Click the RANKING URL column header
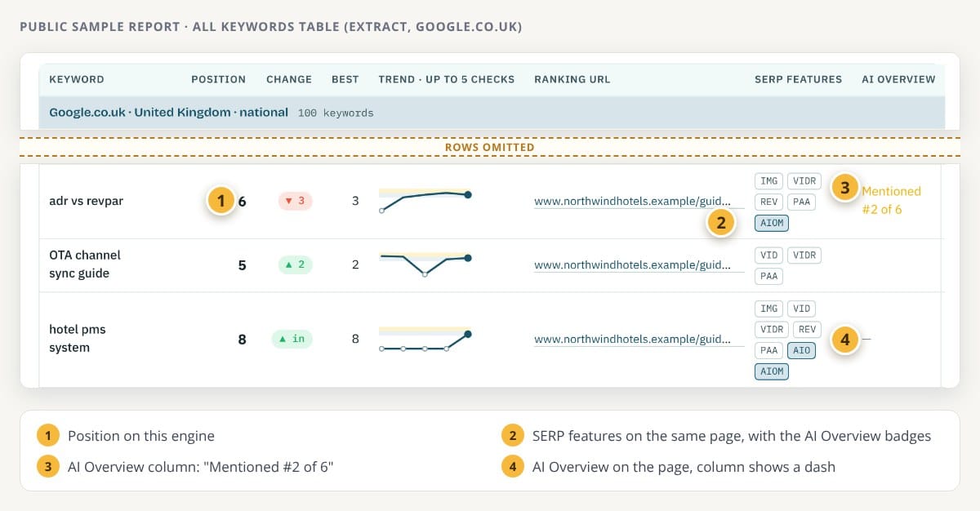Viewport: 980px width, 511px height. point(572,79)
